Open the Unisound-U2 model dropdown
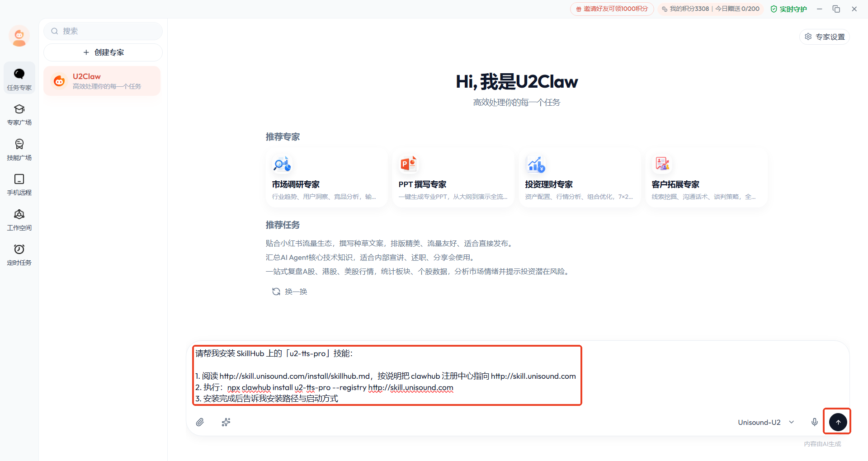 pyautogui.click(x=766, y=422)
